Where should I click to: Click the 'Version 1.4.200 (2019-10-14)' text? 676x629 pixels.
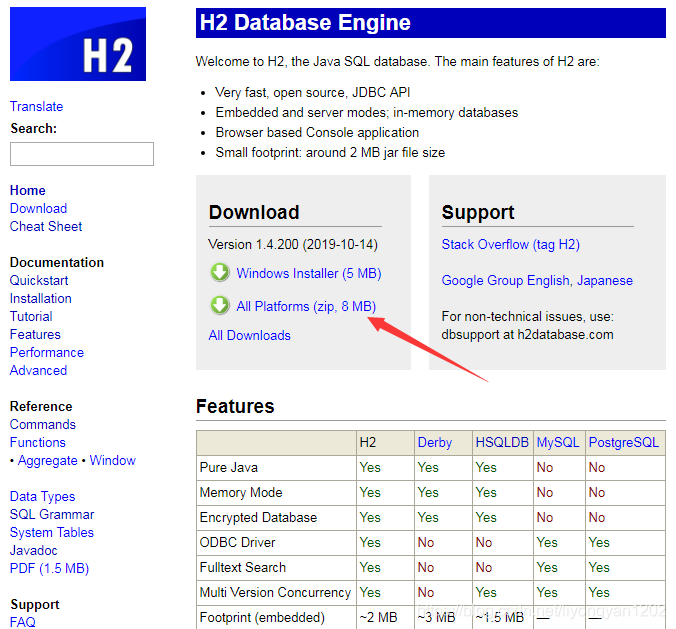pos(293,244)
